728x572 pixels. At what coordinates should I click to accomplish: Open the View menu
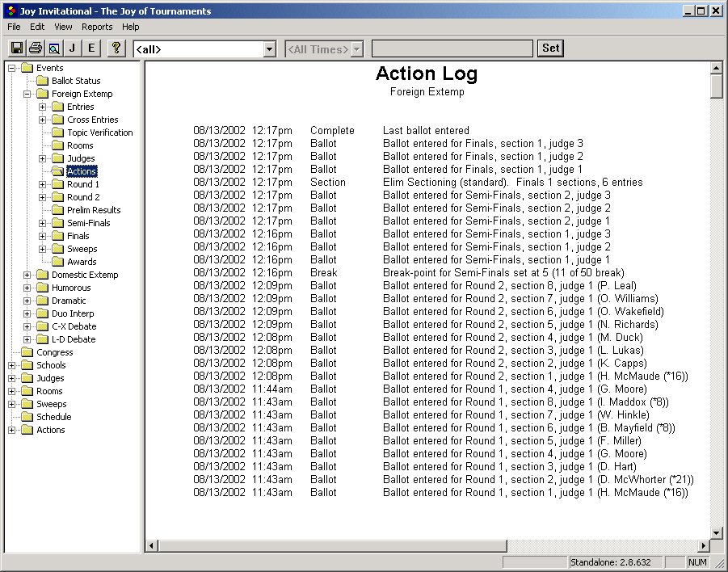coord(63,27)
